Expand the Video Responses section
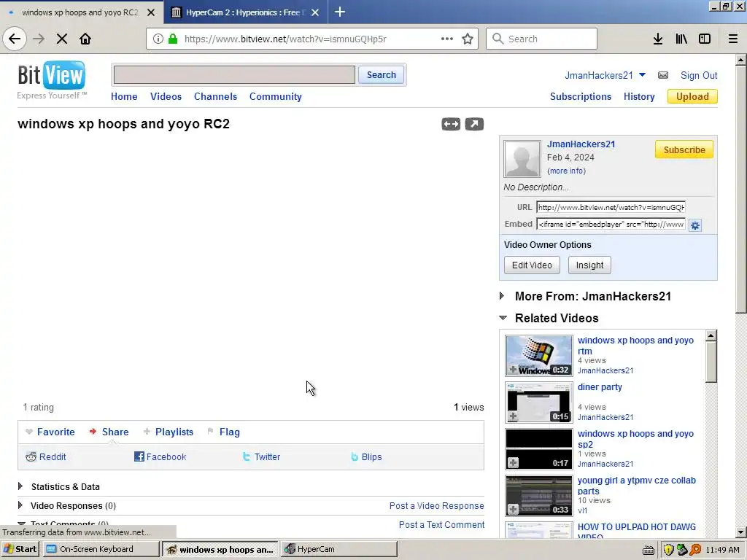This screenshot has width=747, height=560. click(x=20, y=505)
